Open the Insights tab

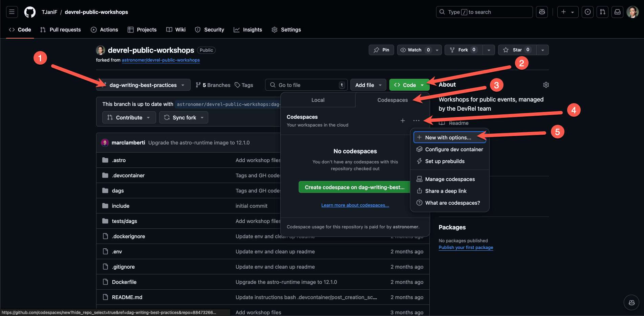[x=248, y=29]
